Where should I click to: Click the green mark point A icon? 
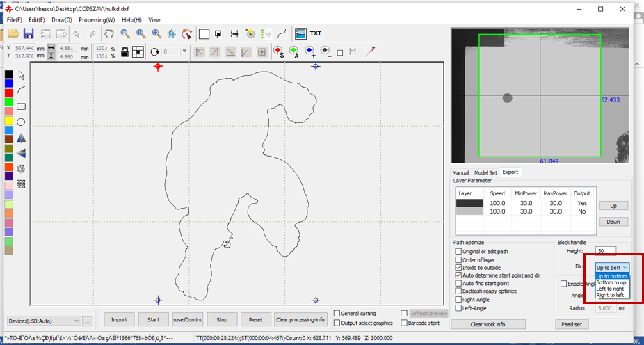(x=293, y=51)
